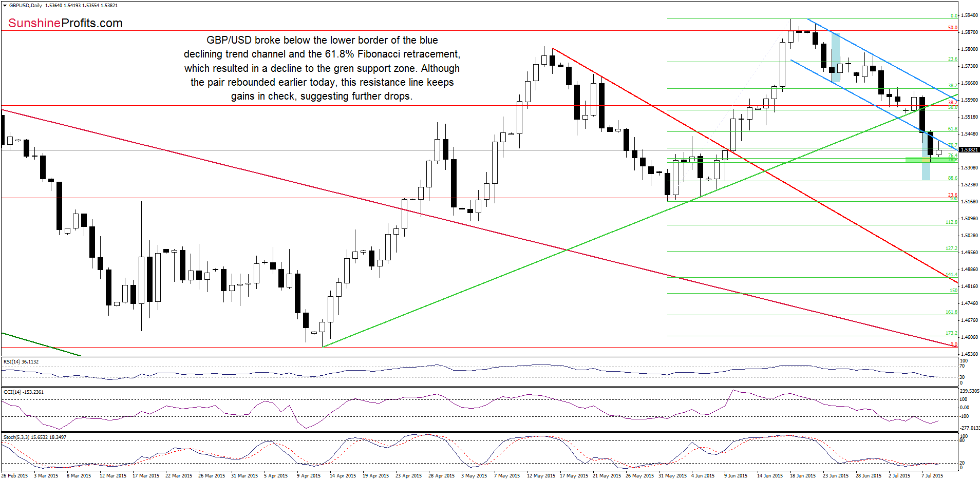
Task: Select the Stoch(5,3,3) indicator label
Action: tap(35, 437)
